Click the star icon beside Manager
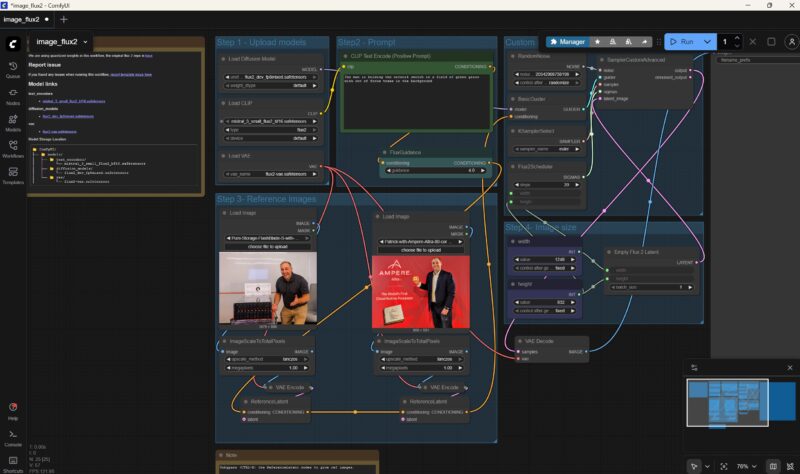The image size is (800, 474). pos(597,42)
